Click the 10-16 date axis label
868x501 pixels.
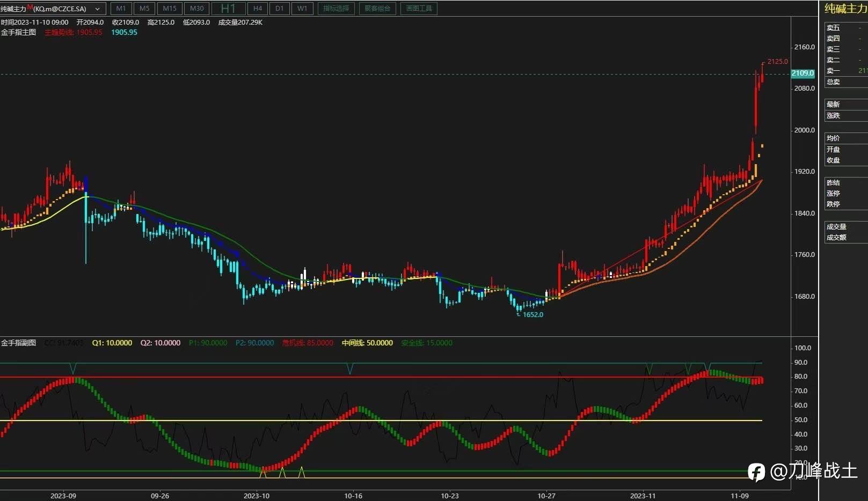(x=353, y=496)
